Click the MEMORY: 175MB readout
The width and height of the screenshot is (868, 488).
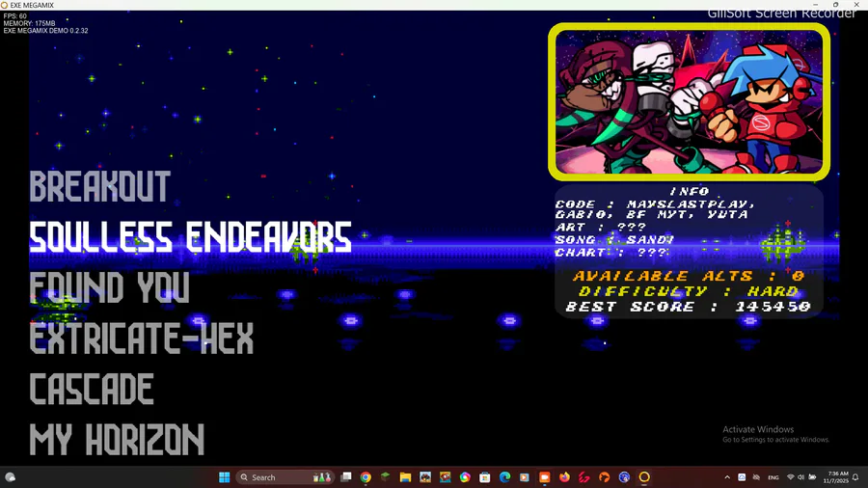(x=29, y=23)
